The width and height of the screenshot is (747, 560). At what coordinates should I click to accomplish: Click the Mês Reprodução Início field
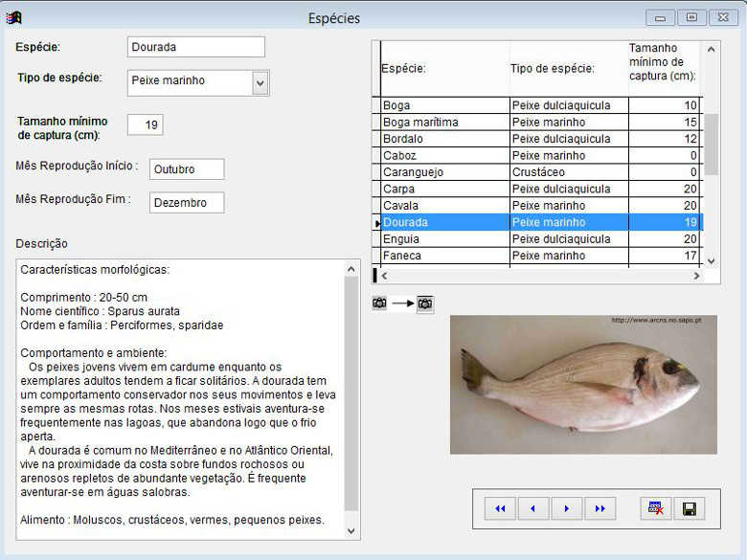(x=187, y=169)
